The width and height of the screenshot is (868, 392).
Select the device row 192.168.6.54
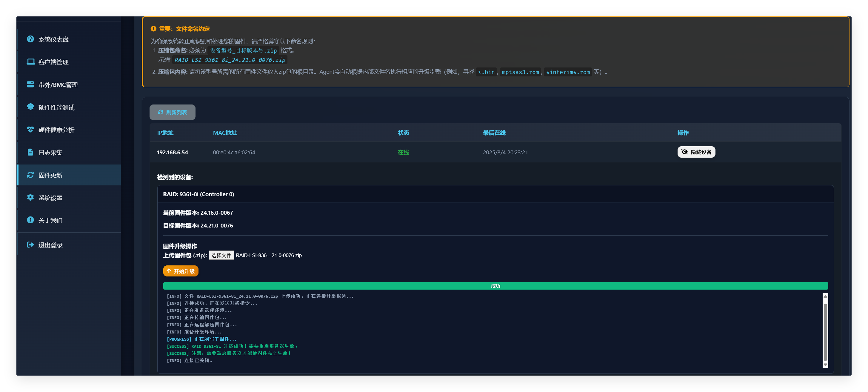coord(172,152)
